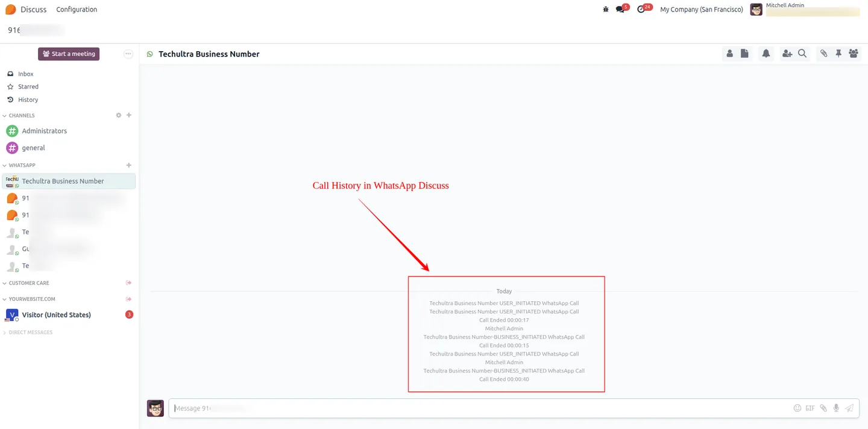Leave the Customer Care livechat via exit icon
The image size is (868, 429).
click(x=128, y=283)
